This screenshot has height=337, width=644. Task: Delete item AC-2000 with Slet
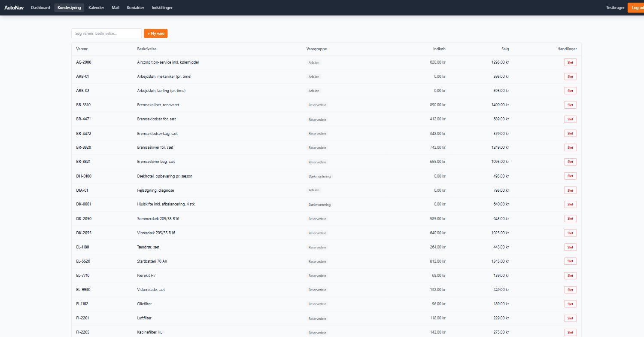pyautogui.click(x=570, y=62)
